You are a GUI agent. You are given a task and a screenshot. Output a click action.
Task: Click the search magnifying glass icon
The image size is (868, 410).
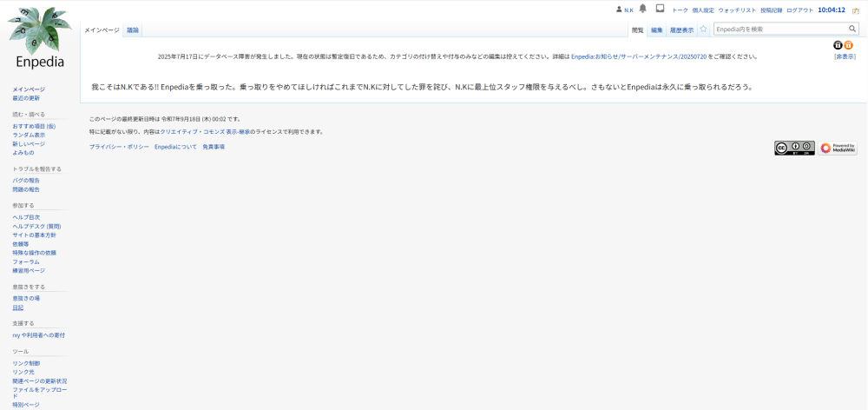(x=852, y=29)
